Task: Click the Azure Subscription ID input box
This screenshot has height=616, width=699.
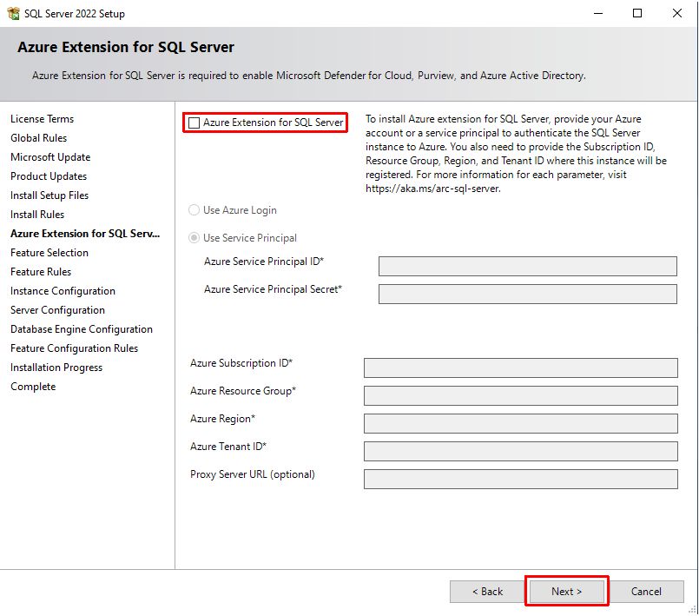Action: [520, 368]
